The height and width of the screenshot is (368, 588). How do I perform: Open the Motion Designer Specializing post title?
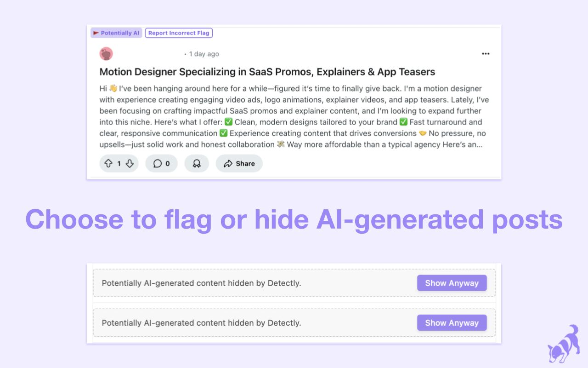(x=267, y=72)
